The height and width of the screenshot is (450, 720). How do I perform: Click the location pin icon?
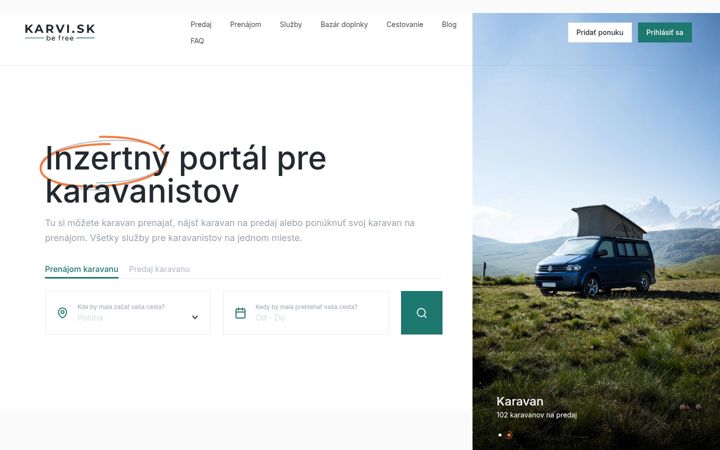click(62, 313)
